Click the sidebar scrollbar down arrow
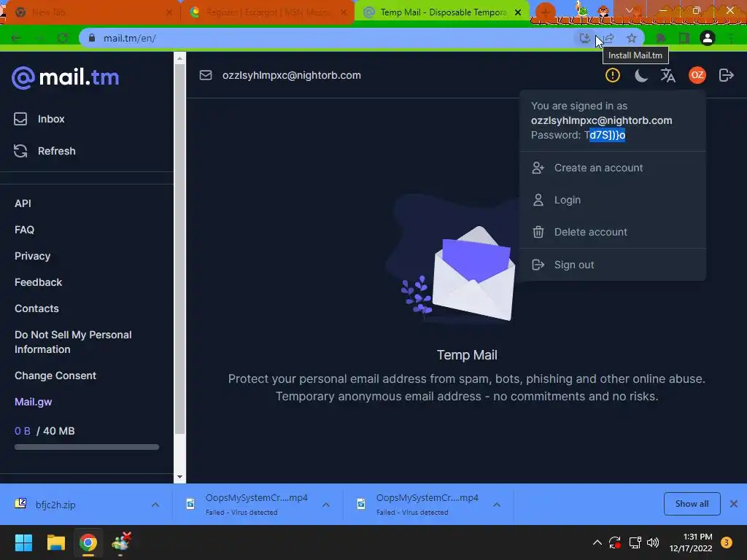Viewport: 747px width, 560px height. pyautogui.click(x=179, y=477)
